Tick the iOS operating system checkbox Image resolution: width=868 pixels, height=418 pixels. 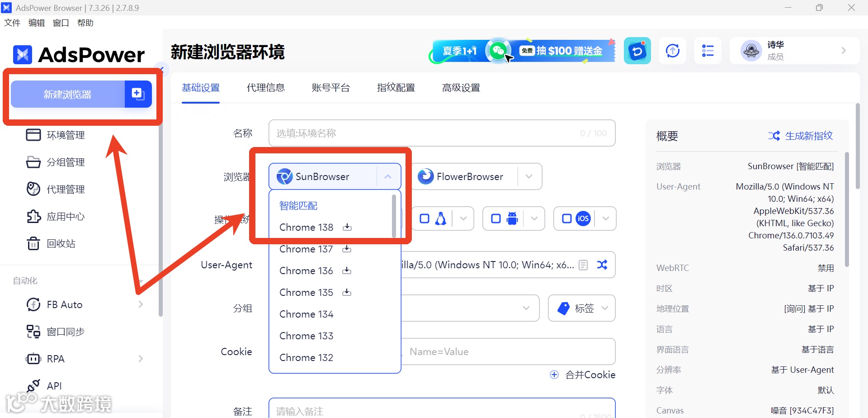[567, 219]
